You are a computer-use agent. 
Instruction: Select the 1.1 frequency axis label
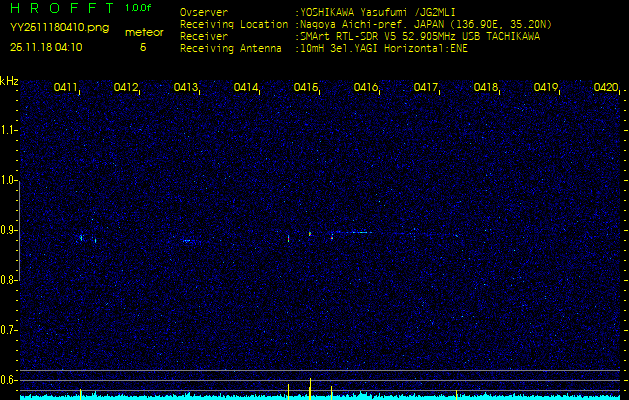point(9,130)
